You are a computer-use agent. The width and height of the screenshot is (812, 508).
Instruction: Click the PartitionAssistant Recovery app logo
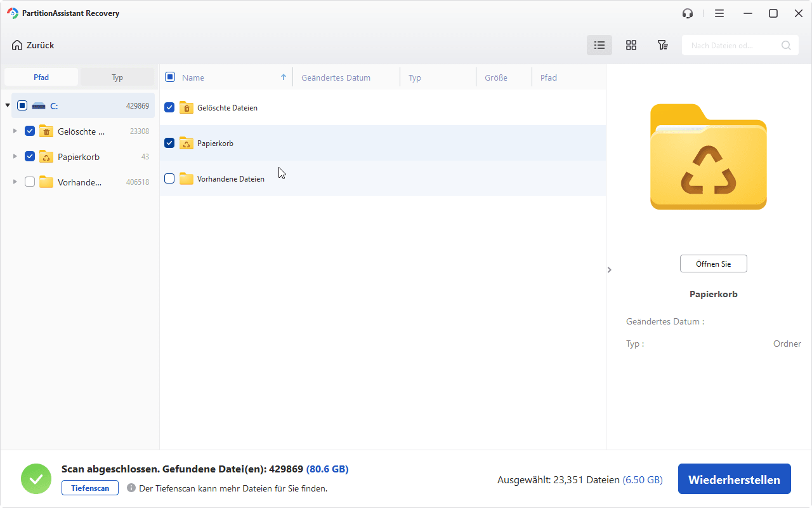12,13
